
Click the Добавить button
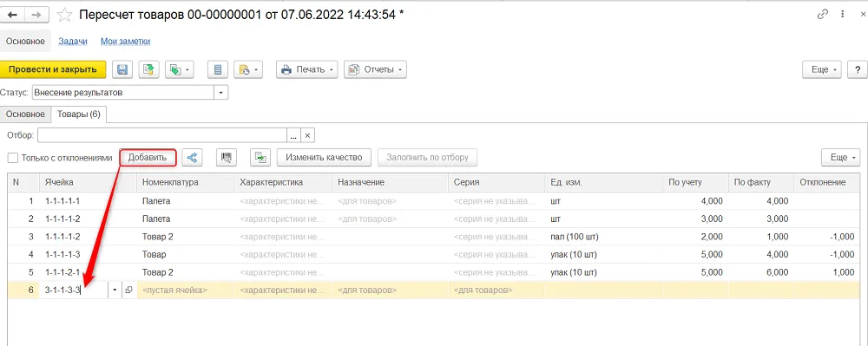pyautogui.click(x=148, y=158)
